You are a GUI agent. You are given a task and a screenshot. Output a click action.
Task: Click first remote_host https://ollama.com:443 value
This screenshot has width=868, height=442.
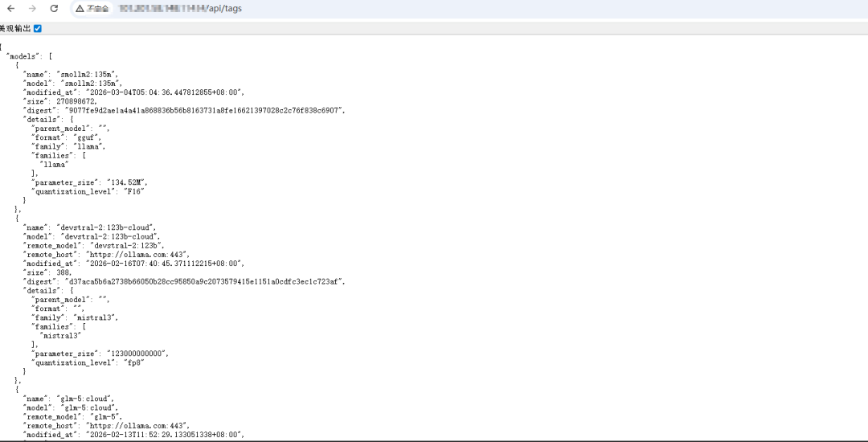[x=137, y=255]
